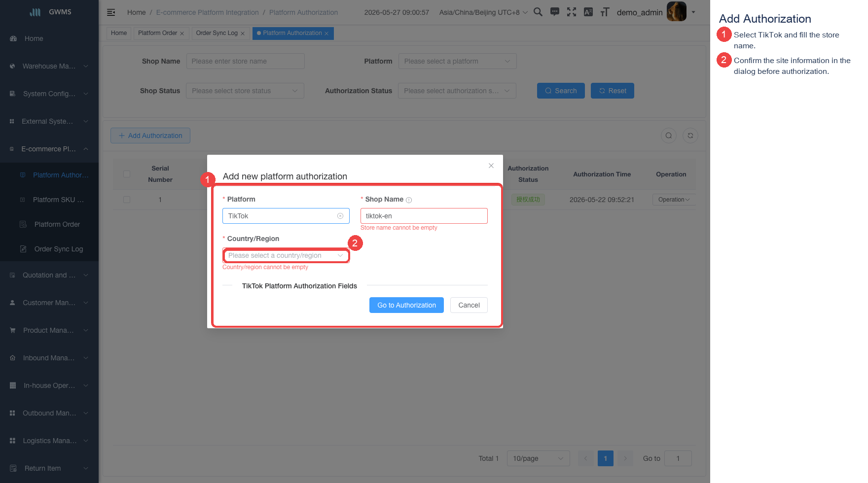868x483 pixels.
Task: Open the Shop Status filter dropdown
Action: tap(245, 91)
